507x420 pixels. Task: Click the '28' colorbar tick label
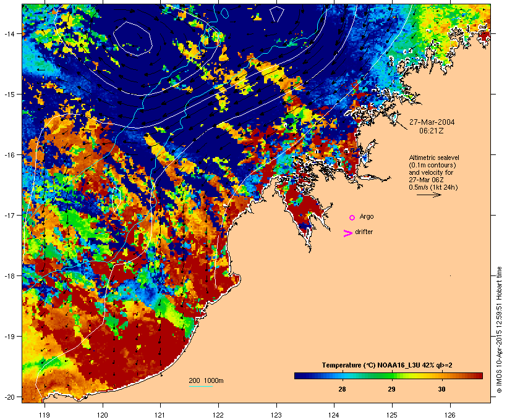coord(342,389)
